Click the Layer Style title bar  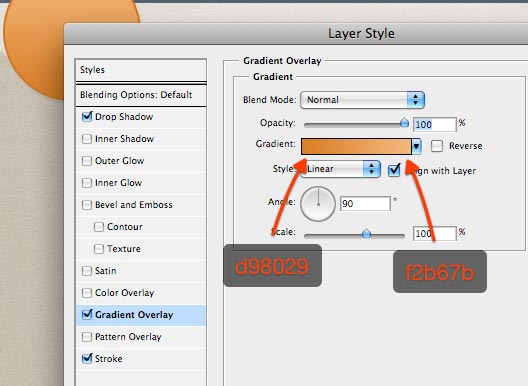pos(296,34)
